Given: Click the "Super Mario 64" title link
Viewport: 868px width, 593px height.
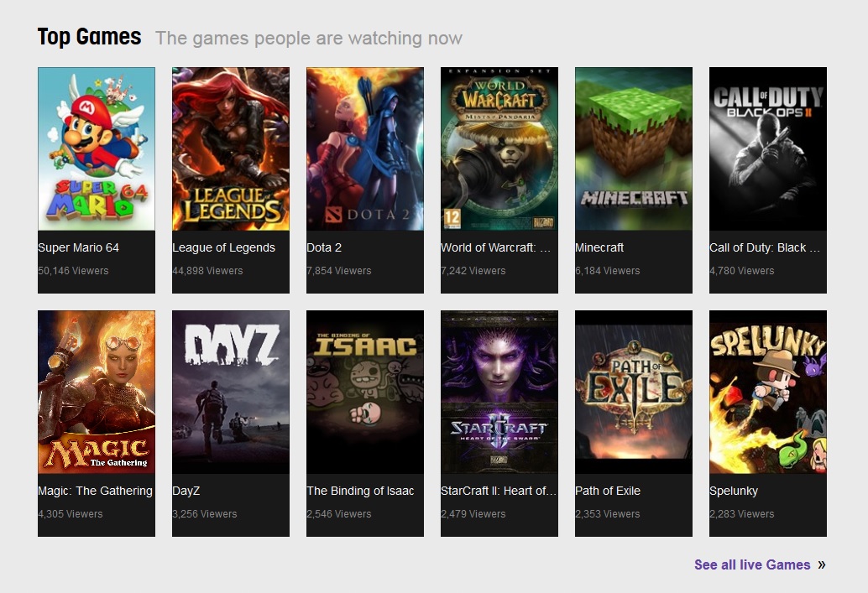Looking at the screenshot, I should (79, 247).
